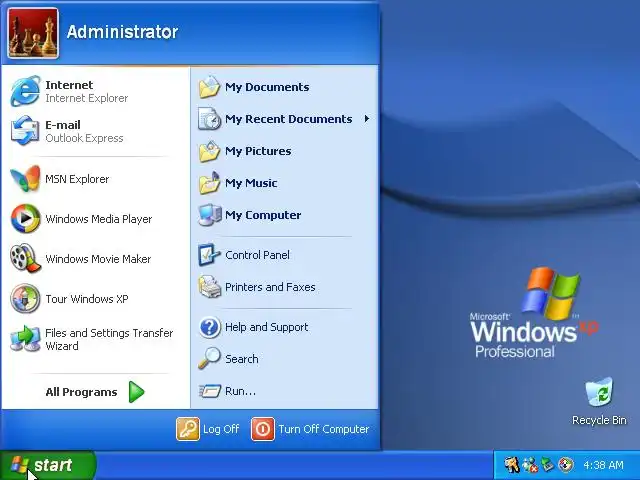The width and height of the screenshot is (640, 480).
Task: Open the My Computer text link
Action: (x=263, y=215)
